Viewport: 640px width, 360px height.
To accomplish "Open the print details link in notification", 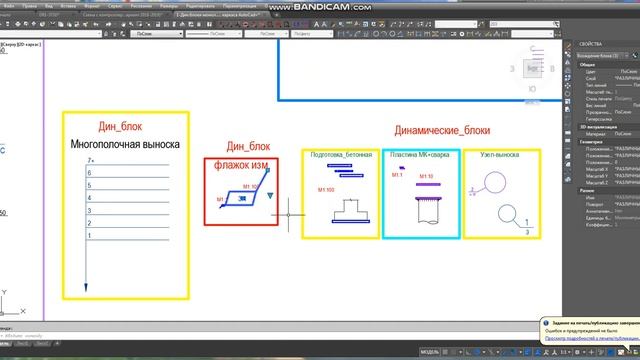I will pos(592,338).
